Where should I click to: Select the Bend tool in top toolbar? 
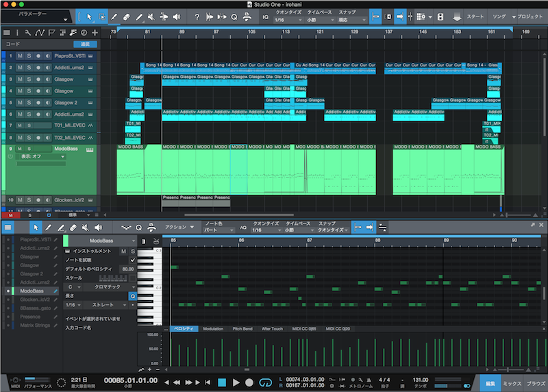coord(164,16)
